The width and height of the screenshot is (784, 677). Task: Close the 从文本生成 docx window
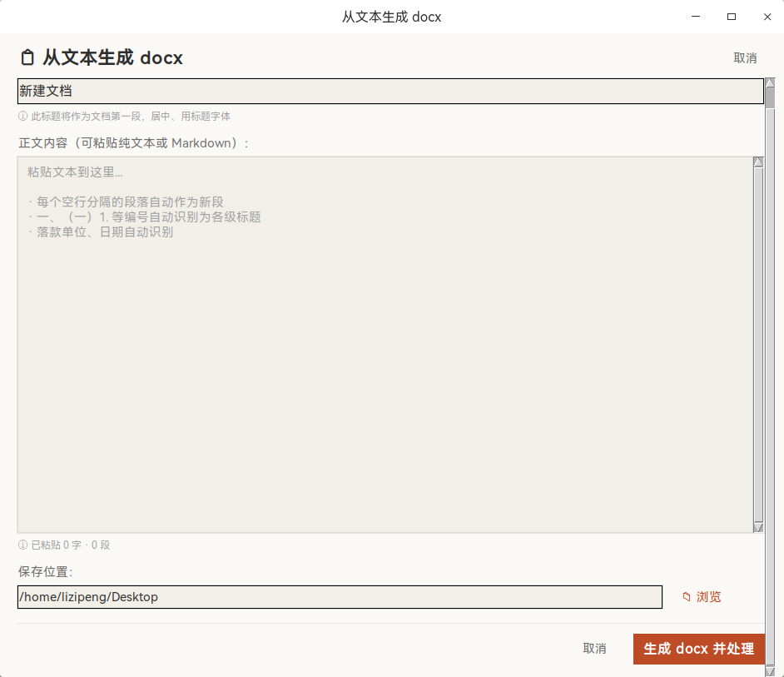click(767, 17)
